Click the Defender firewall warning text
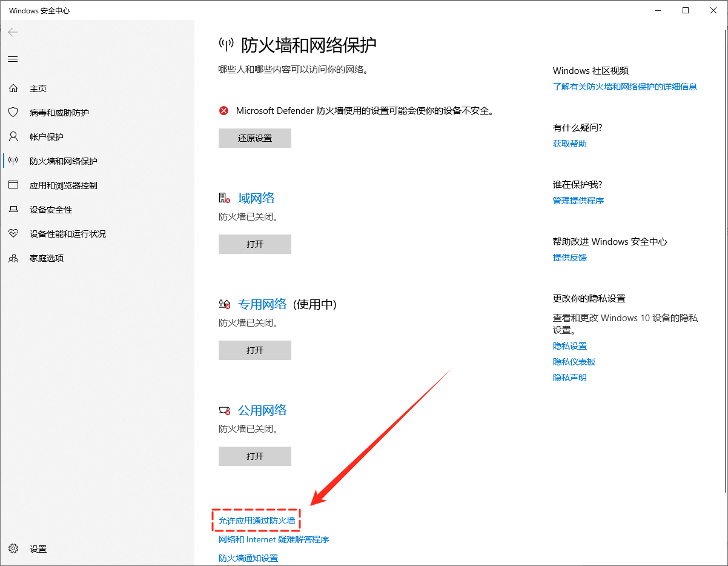This screenshot has height=566, width=728. (x=365, y=110)
